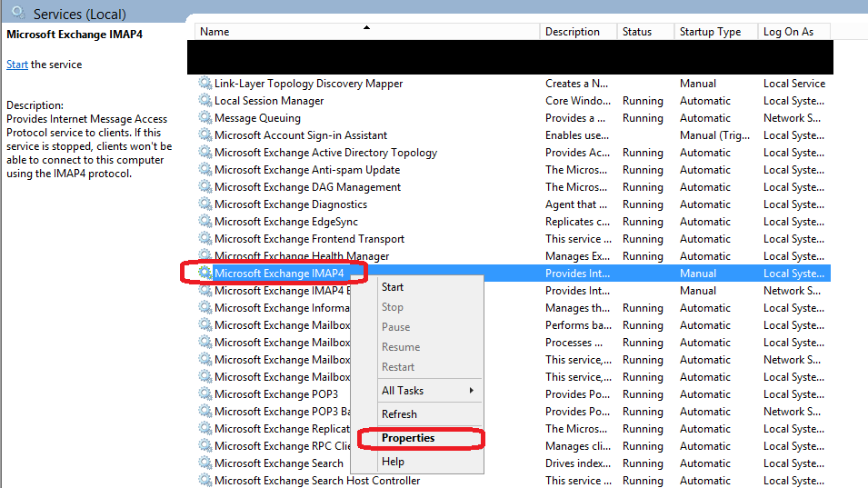Click the Local Session Manager gear icon
This screenshot has height=488, width=868.
coord(205,100)
